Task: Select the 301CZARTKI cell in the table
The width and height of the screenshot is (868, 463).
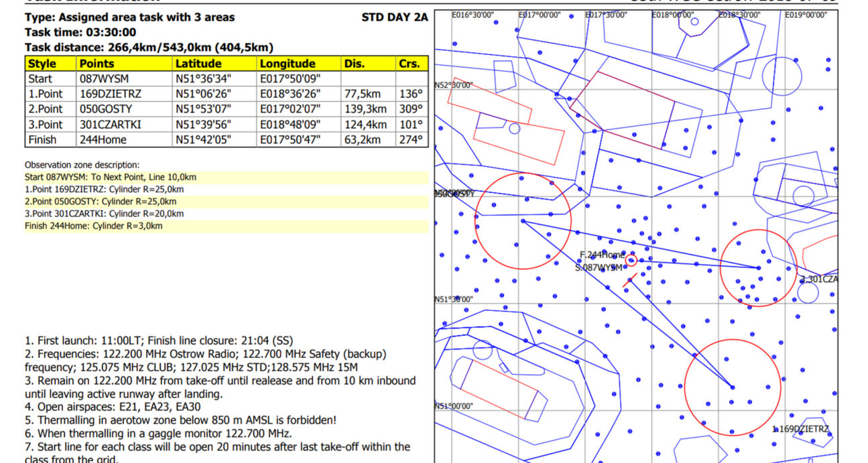Action: tap(111, 125)
